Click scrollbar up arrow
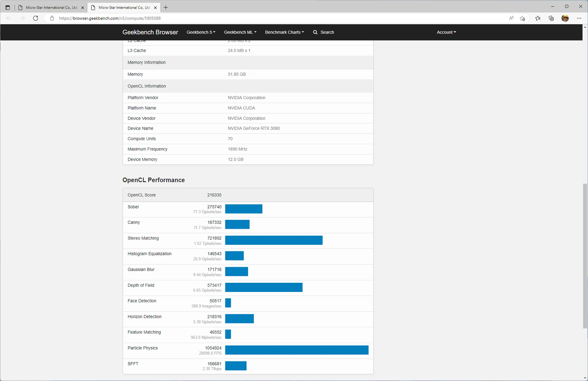This screenshot has height=381, width=588. point(585,27)
